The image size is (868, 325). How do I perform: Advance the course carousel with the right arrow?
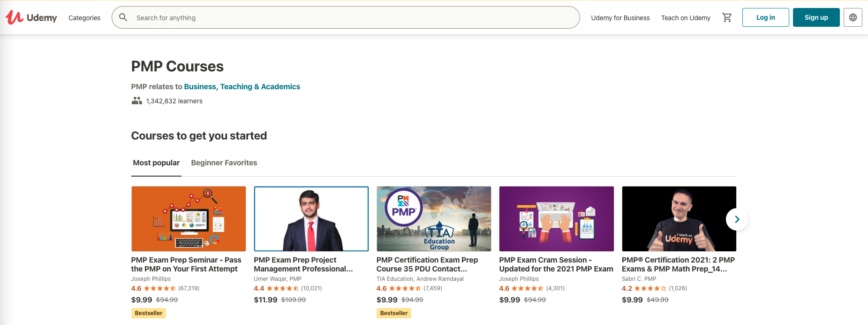(x=737, y=219)
